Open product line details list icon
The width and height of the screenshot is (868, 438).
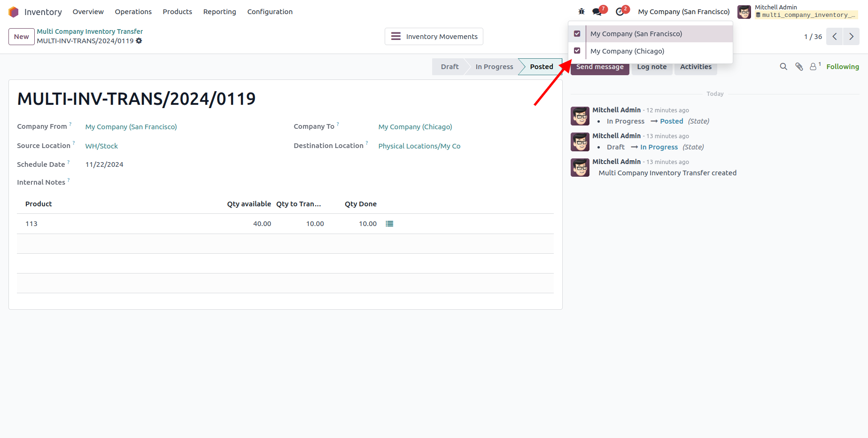(389, 224)
